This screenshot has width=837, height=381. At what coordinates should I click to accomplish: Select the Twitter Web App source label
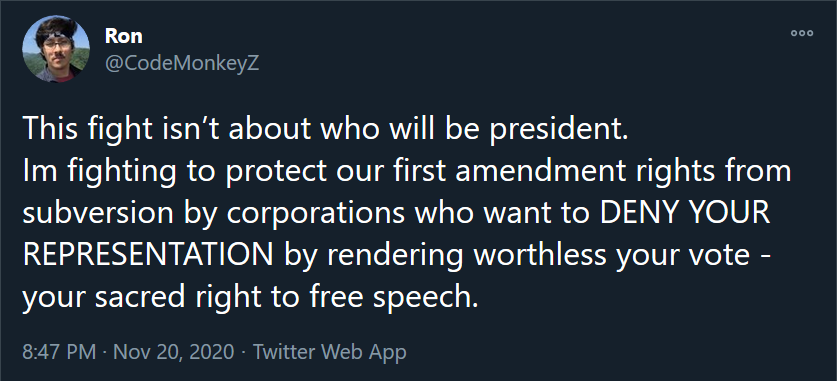click(329, 352)
